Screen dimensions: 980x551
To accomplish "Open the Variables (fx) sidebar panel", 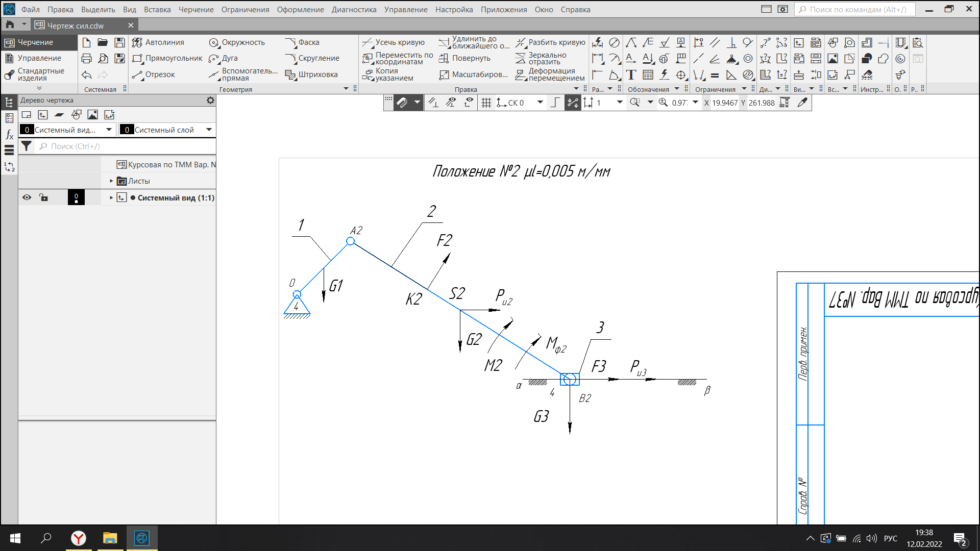I will [9, 134].
